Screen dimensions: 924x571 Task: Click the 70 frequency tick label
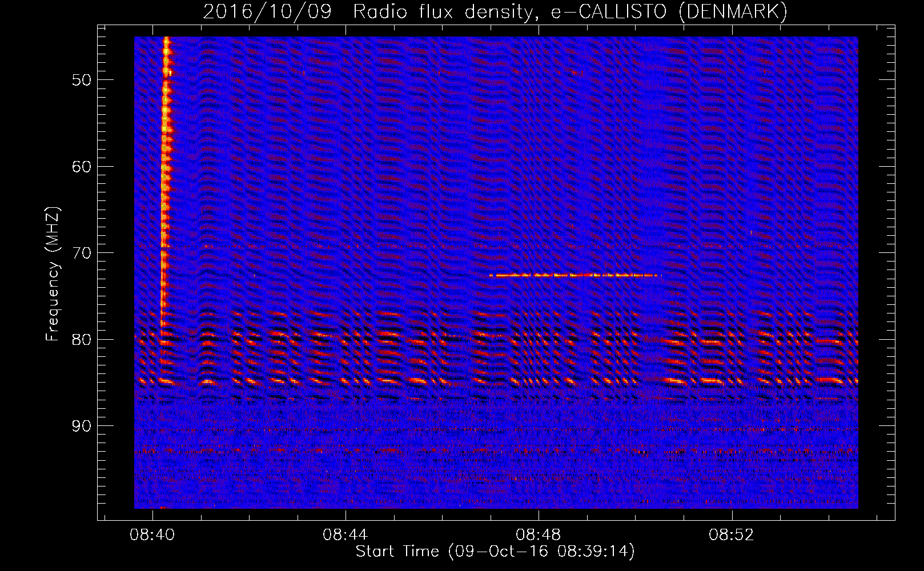coord(82,253)
